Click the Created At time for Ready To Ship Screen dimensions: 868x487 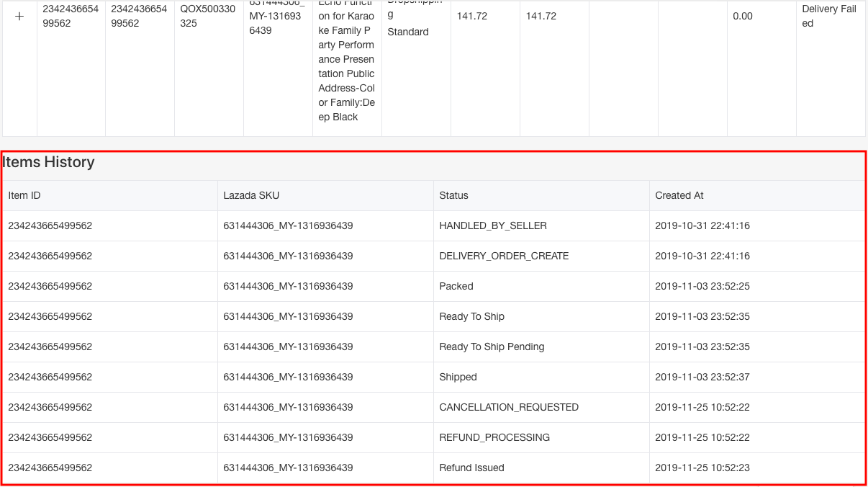point(702,316)
